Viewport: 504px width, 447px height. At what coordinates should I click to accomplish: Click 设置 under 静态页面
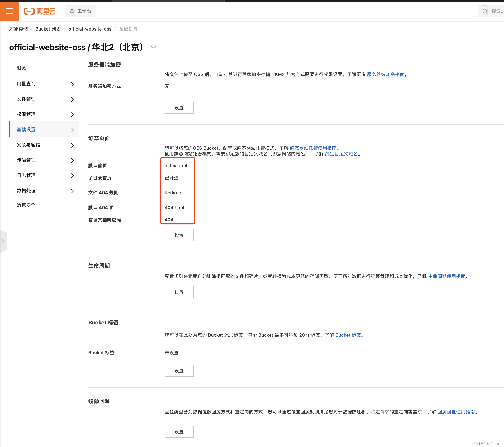coord(179,235)
